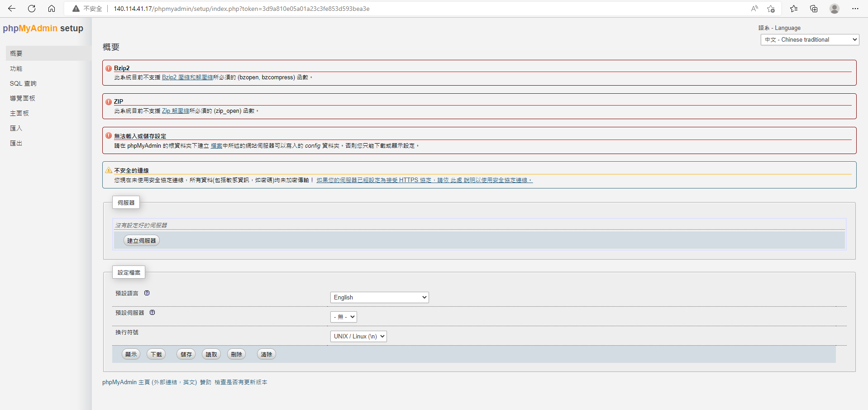Click the 讀取 button
Screen dimensions: 868x410
pos(211,354)
